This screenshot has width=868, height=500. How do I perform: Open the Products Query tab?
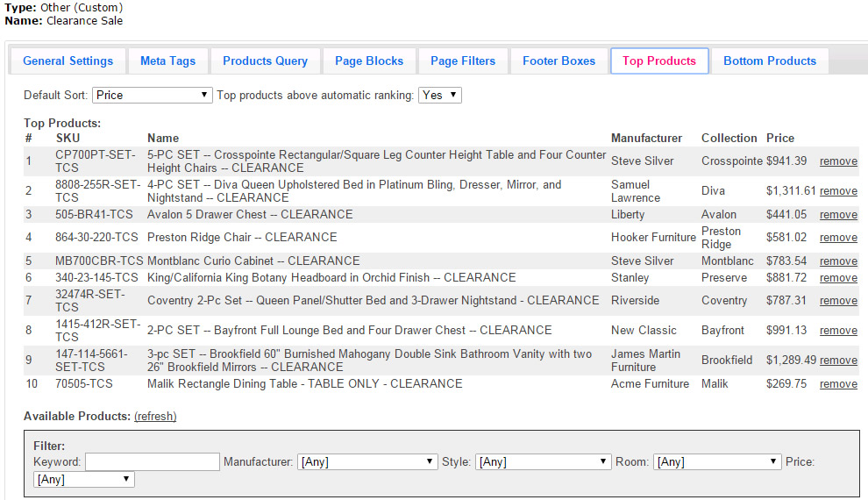click(265, 61)
